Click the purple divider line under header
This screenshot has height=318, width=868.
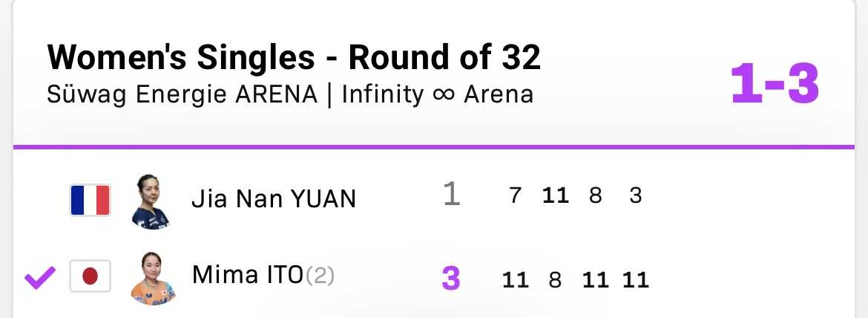click(434, 147)
